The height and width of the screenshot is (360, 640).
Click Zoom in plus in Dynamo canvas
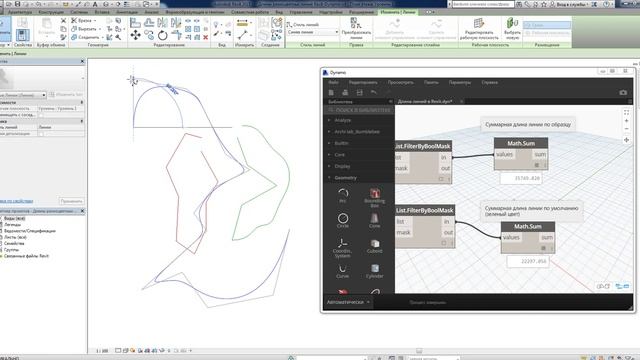pyautogui.click(x=626, y=121)
